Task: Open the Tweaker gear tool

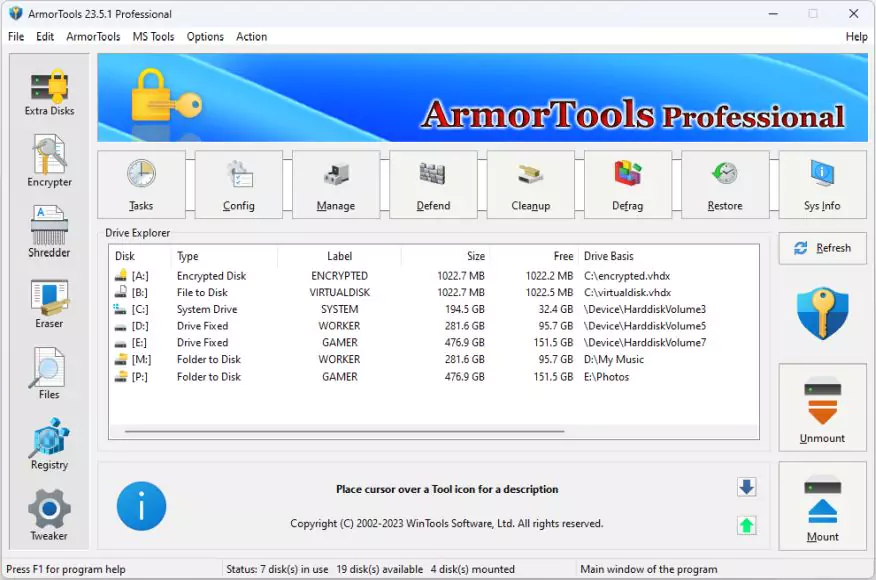Action: coord(49,515)
